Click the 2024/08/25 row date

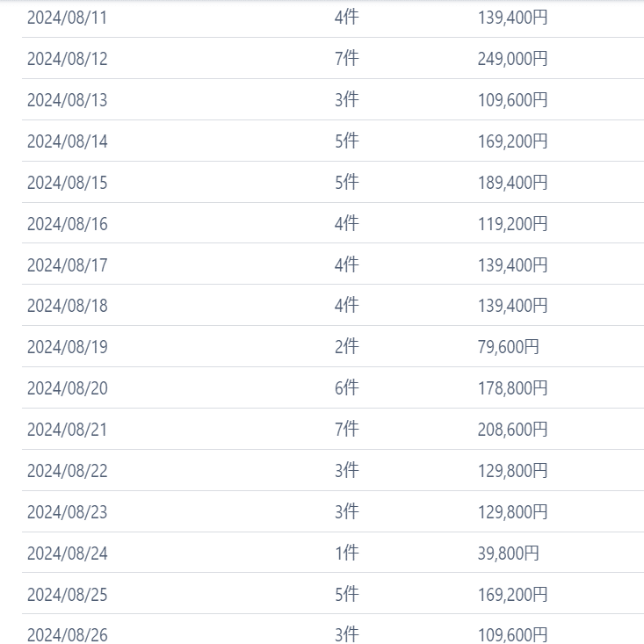pyautogui.click(x=67, y=595)
